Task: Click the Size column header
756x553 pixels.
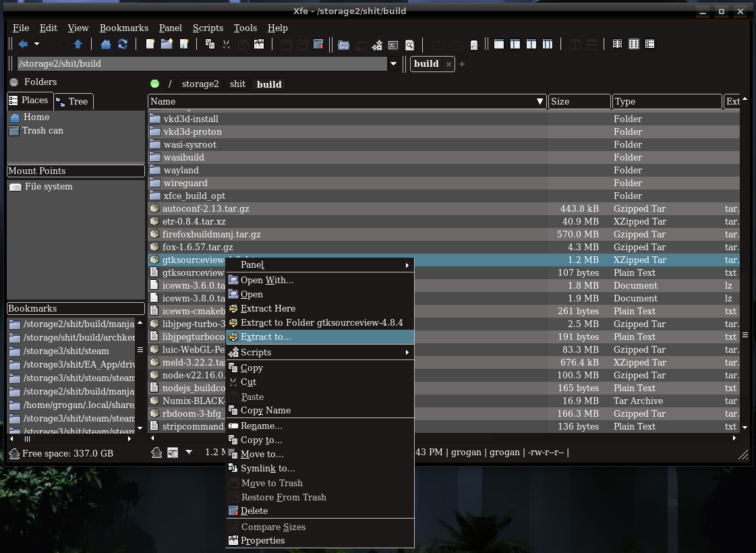Action: click(x=579, y=102)
